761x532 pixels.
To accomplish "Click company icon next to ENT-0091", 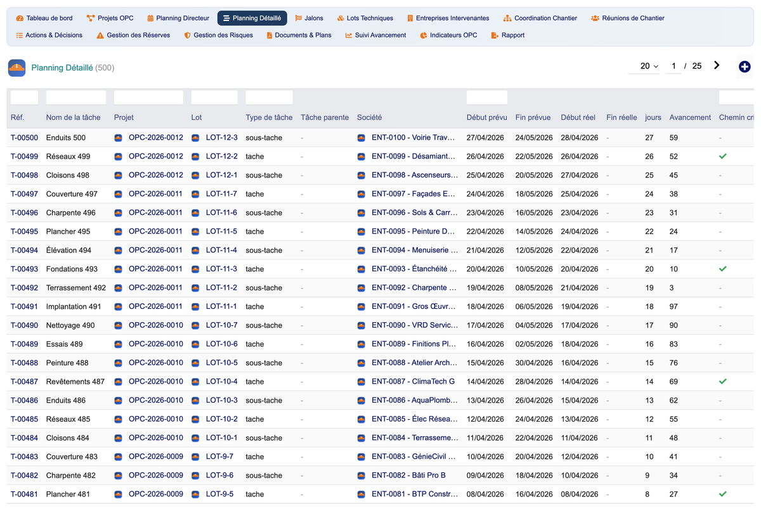I will (x=361, y=306).
